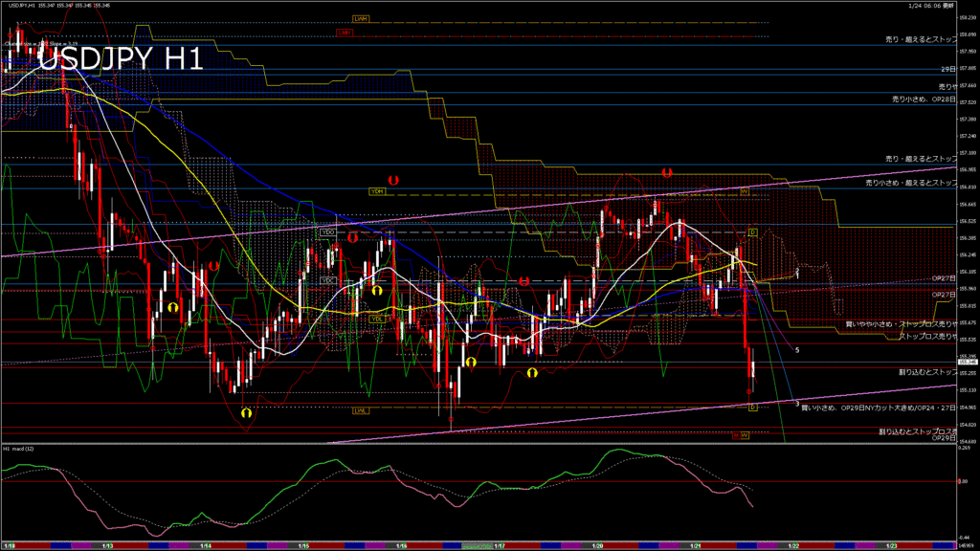Click the 154.820 price scale value
Image resolution: width=980 pixels, height=551 pixels.
click(968, 424)
